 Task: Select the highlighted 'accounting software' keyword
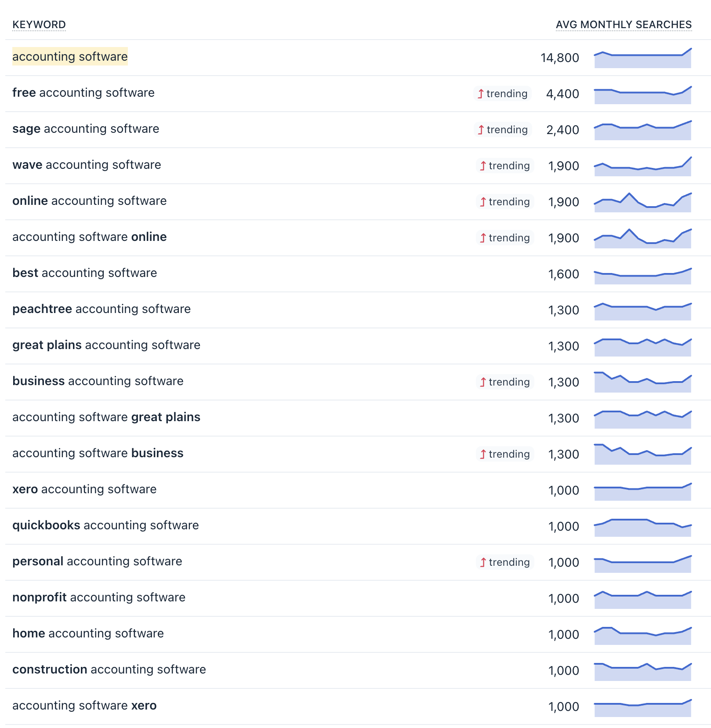pos(70,56)
